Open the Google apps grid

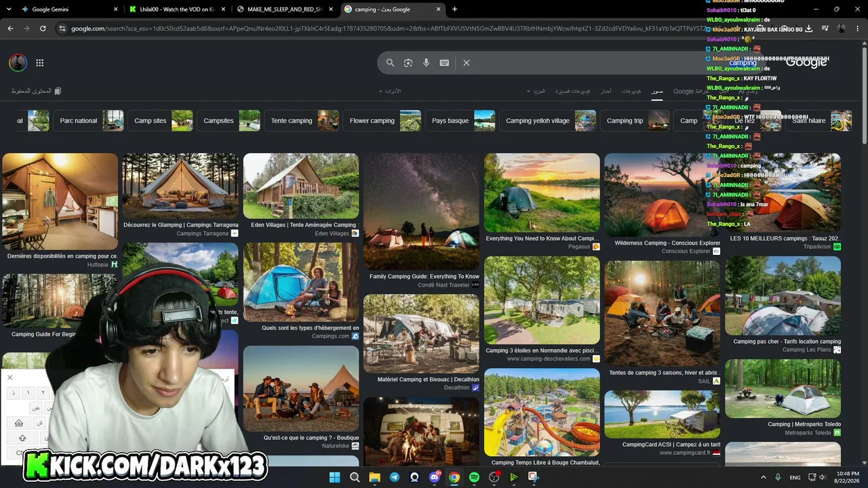point(40,62)
